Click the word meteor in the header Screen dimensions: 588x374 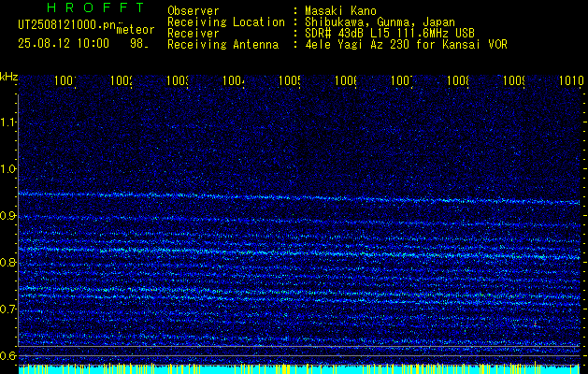point(135,30)
